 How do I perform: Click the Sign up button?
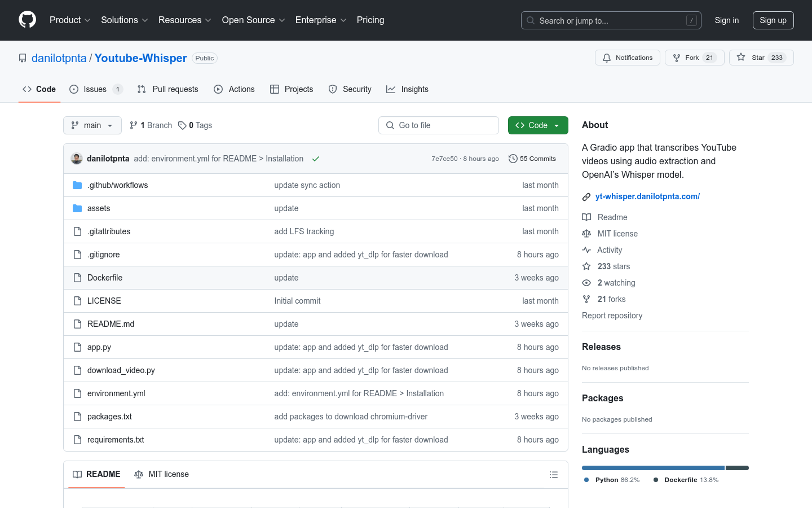tap(773, 20)
